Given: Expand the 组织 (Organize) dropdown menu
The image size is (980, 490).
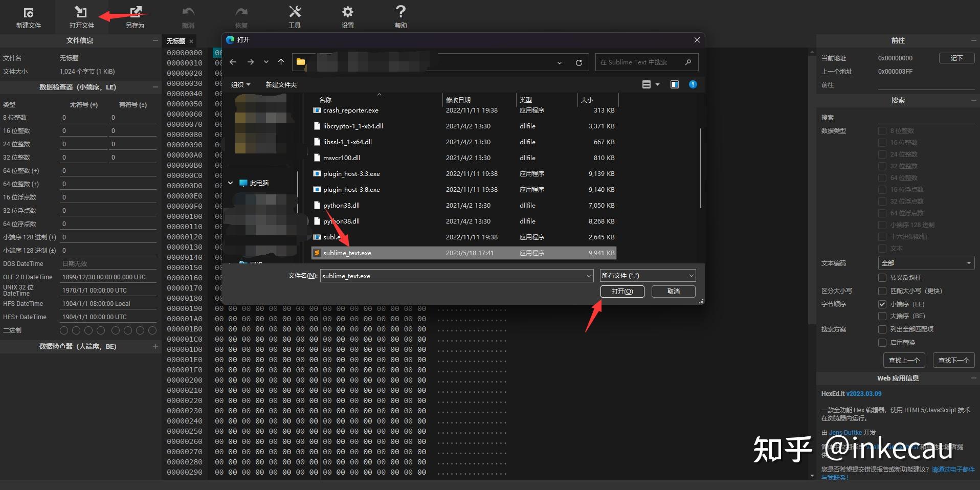Looking at the screenshot, I should click(240, 85).
